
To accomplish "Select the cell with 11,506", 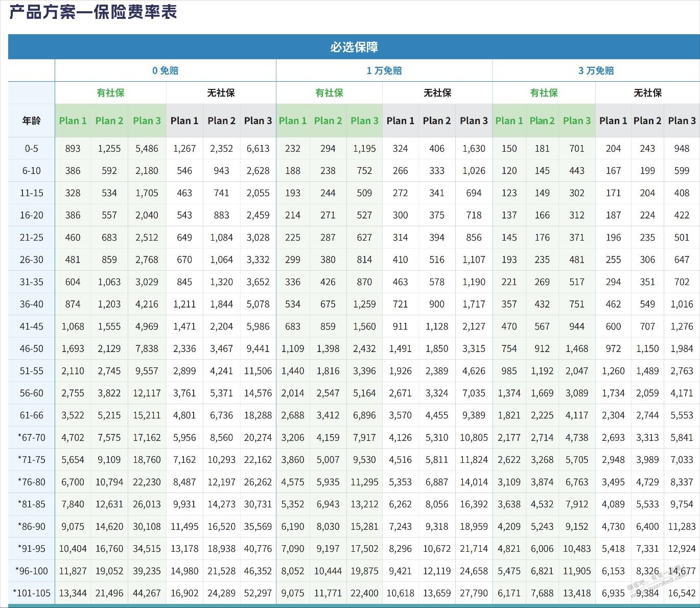I will 258,371.
